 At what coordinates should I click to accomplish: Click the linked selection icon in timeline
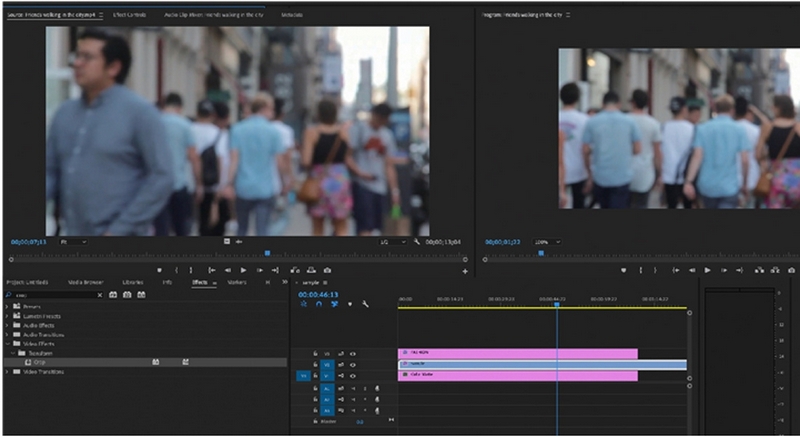[335, 304]
